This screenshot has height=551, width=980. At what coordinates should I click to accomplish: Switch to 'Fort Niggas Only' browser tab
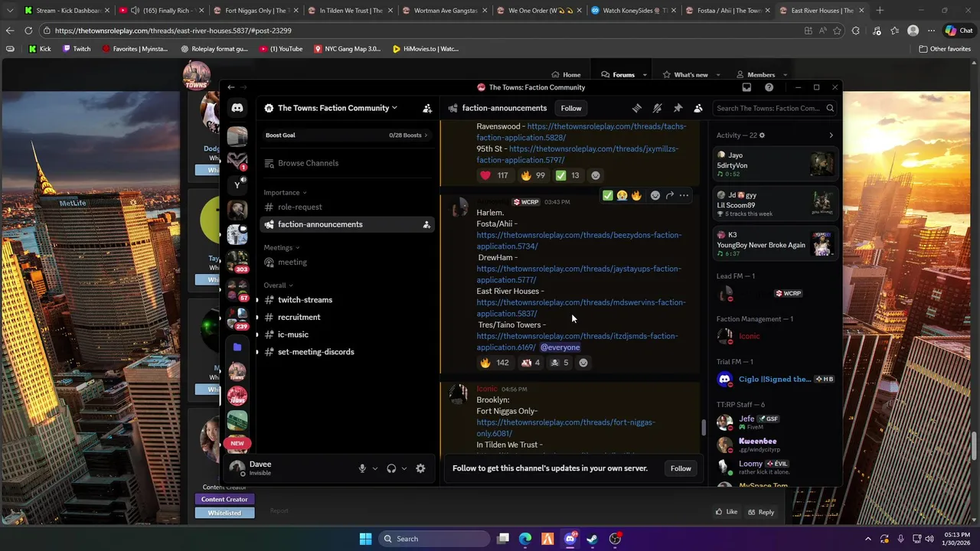tap(256, 11)
